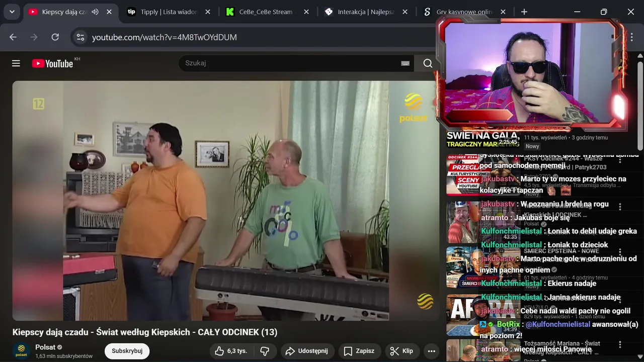Click the Udostępnij share button

[x=307, y=351]
